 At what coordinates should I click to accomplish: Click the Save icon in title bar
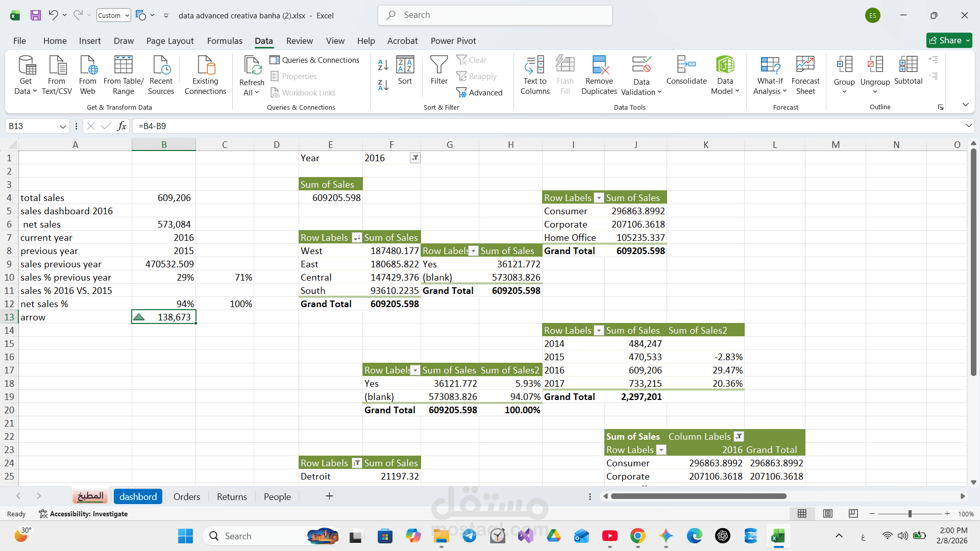pyautogui.click(x=35, y=15)
